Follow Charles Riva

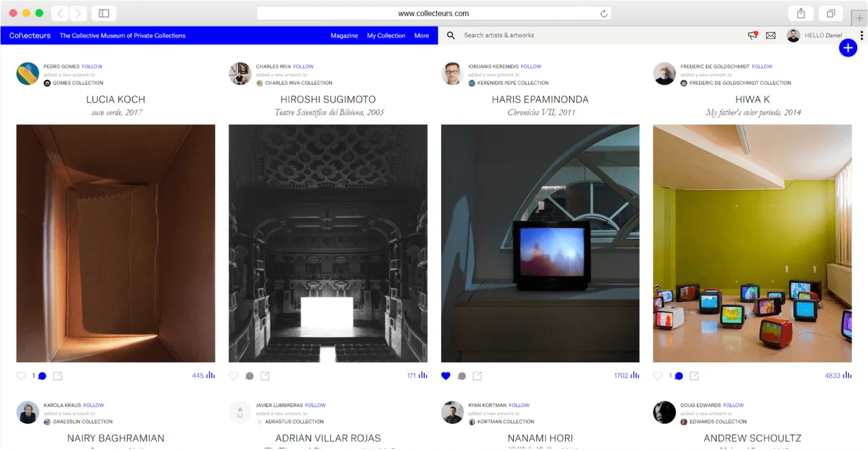click(x=304, y=66)
